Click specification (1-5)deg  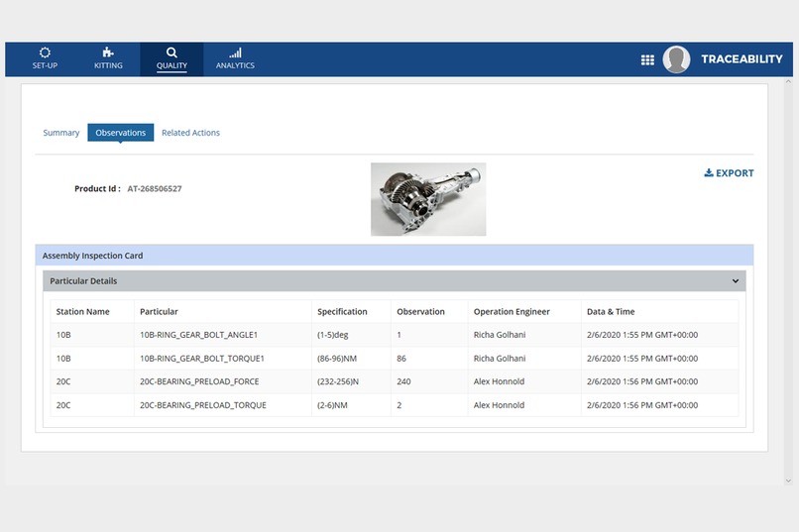pos(333,335)
